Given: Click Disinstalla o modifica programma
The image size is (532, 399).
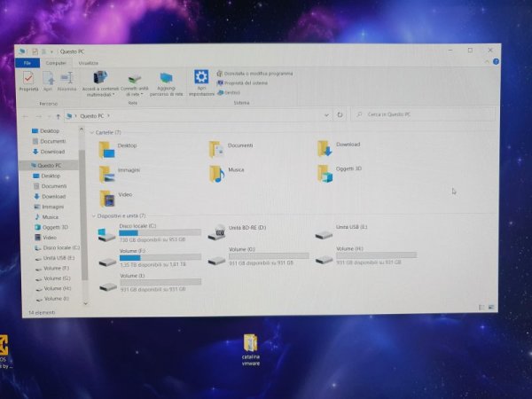Looking at the screenshot, I should tap(254, 74).
